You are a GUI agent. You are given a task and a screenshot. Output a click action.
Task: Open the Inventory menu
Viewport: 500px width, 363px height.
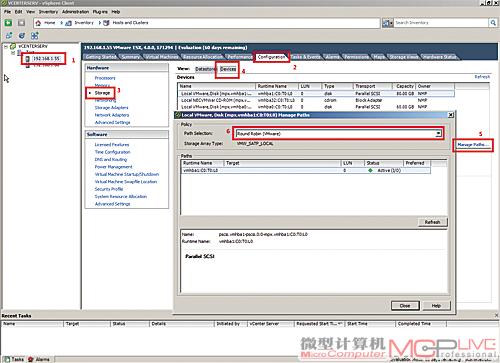point(48,12)
